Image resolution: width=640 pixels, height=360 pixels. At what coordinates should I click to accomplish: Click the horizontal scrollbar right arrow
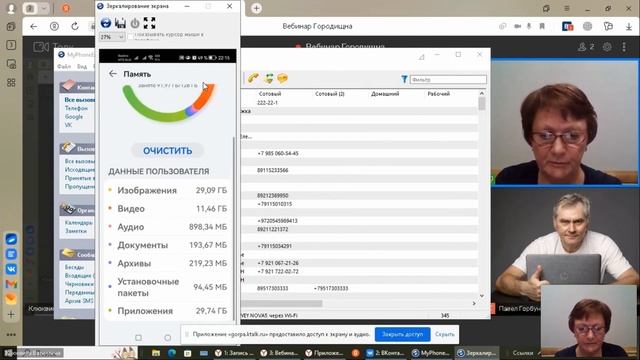point(474,303)
